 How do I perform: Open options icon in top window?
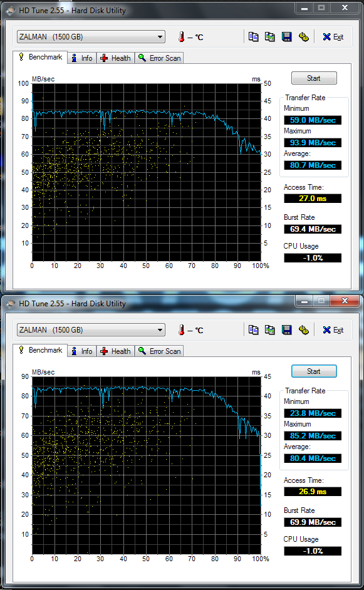coord(303,37)
